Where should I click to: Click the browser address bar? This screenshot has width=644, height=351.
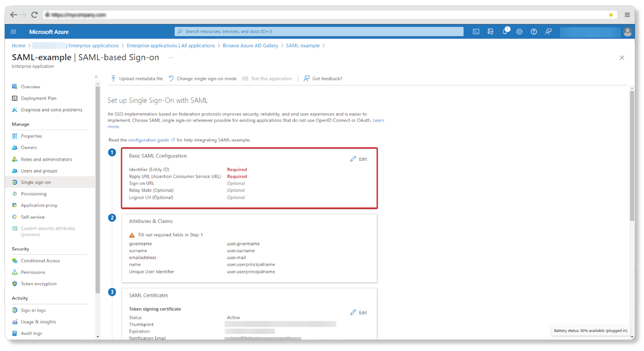[329, 15]
